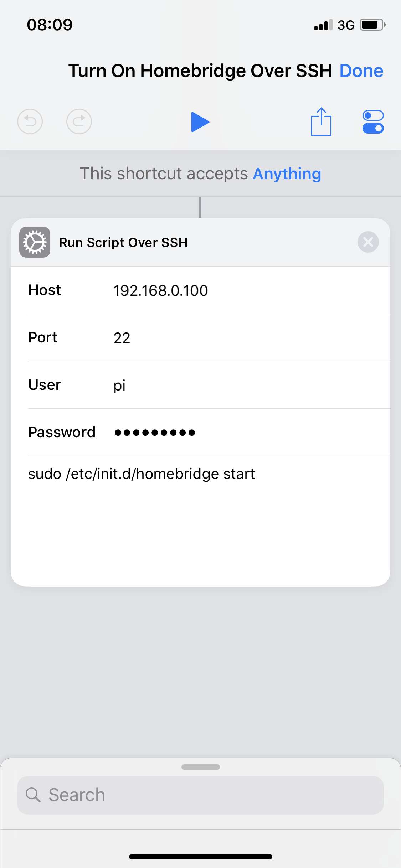
Task: Edit the sudo homebridge start script
Action: click(x=142, y=474)
